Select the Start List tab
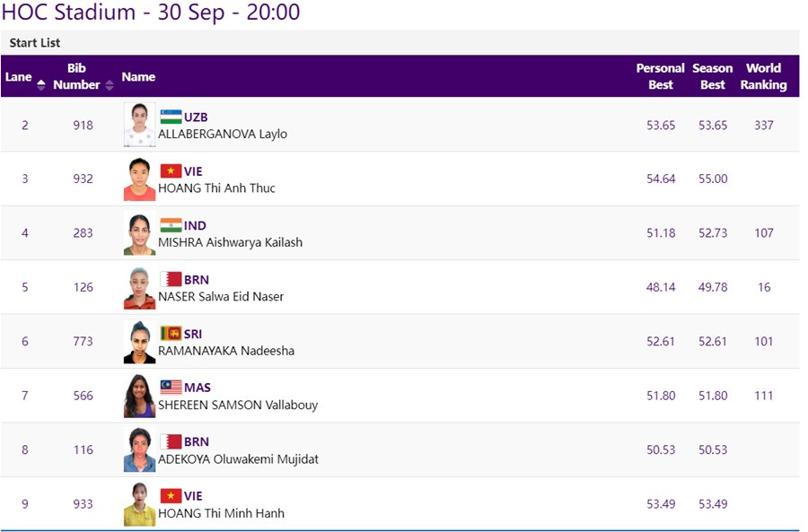 35,43
